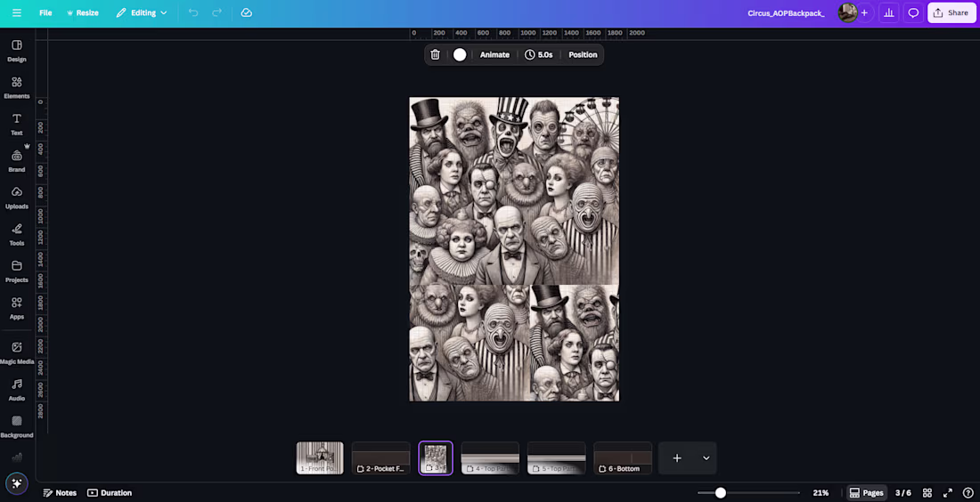Delete the page with trash icon
This screenshot has height=502, width=980.
point(435,55)
